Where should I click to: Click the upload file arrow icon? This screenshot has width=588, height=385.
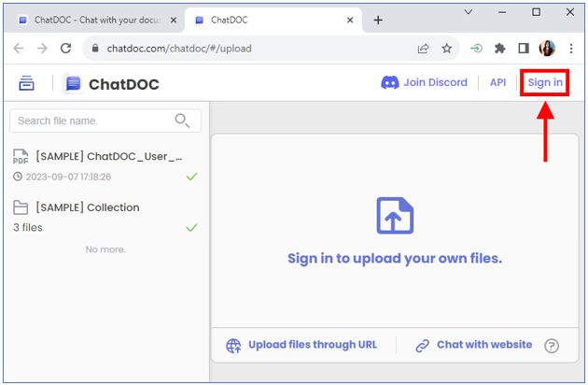point(395,216)
